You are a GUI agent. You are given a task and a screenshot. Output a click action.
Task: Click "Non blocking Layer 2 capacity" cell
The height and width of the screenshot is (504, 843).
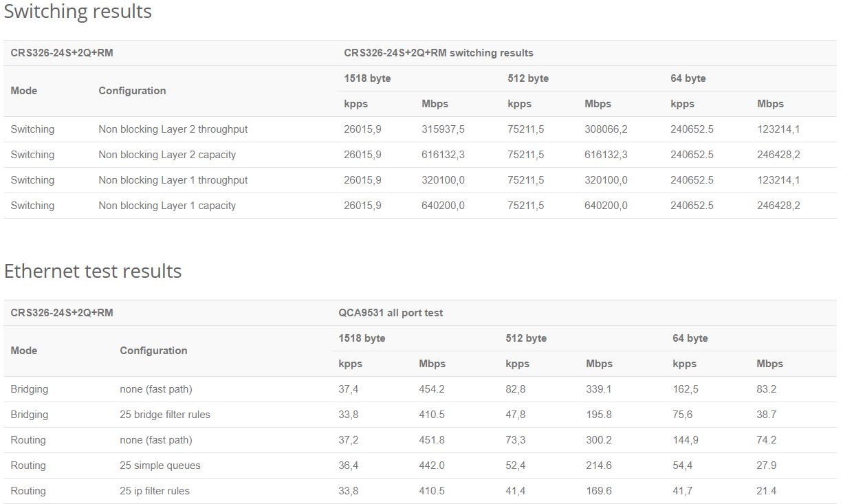coord(167,155)
